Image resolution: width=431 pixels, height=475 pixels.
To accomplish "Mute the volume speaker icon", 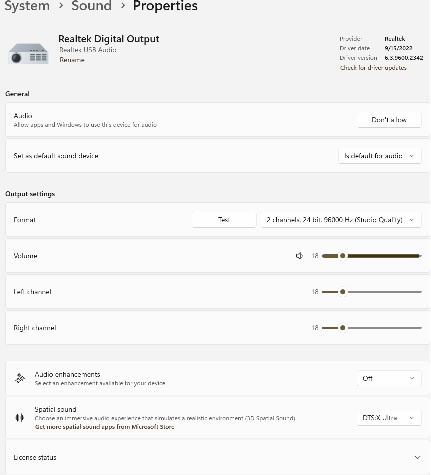I will (x=299, y=256).
